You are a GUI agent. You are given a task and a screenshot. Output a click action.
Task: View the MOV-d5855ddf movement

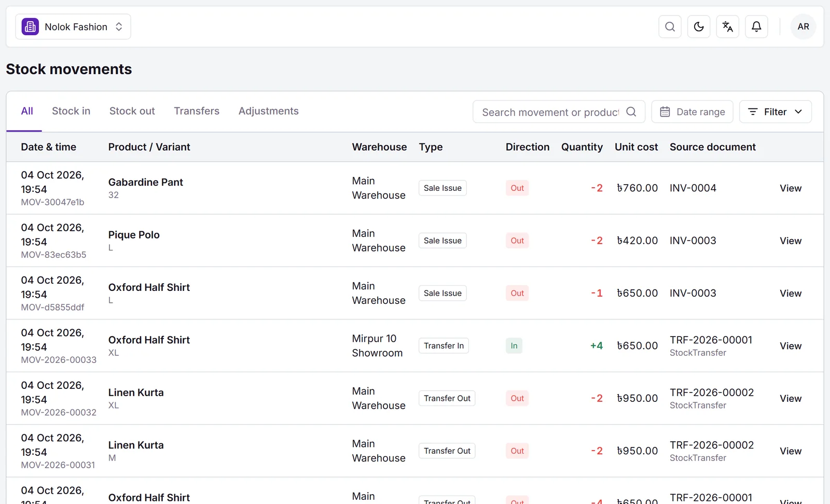pyautogui.click(x=791, y=293)
